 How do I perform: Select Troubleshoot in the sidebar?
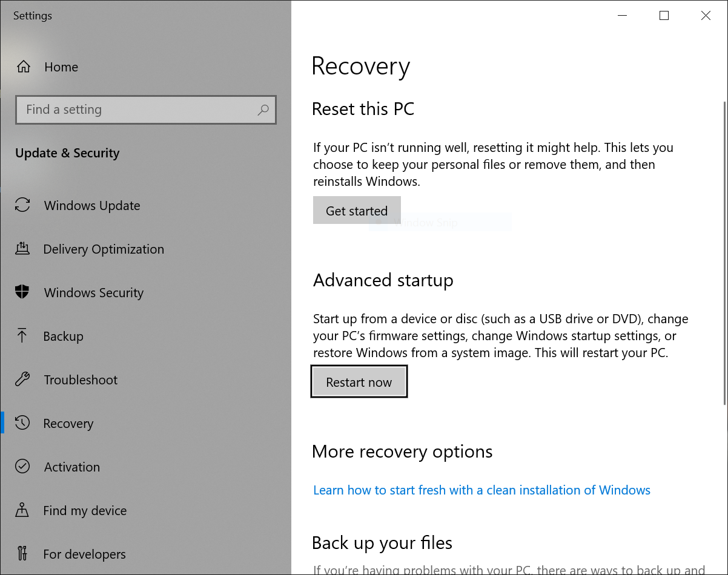[81, 380]
